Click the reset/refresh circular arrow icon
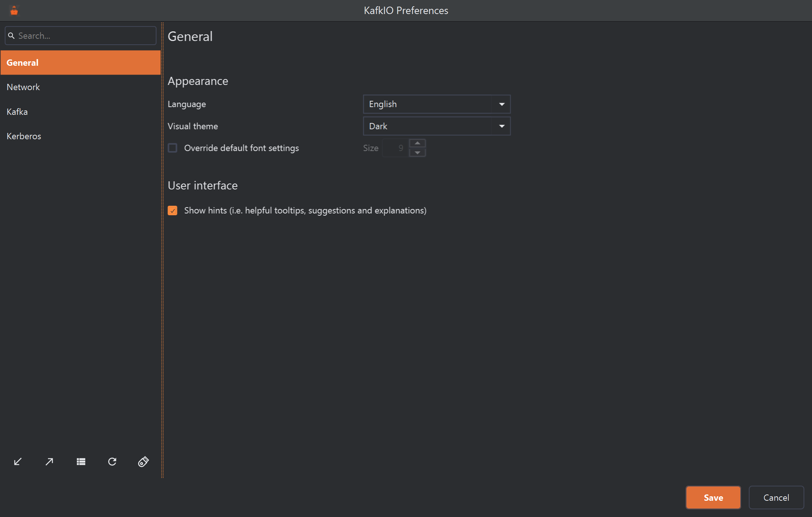 tap(112, 462)
